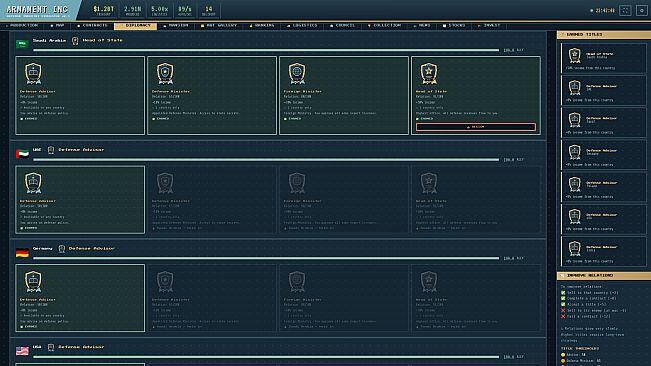Switch to the Map tab

57,26
